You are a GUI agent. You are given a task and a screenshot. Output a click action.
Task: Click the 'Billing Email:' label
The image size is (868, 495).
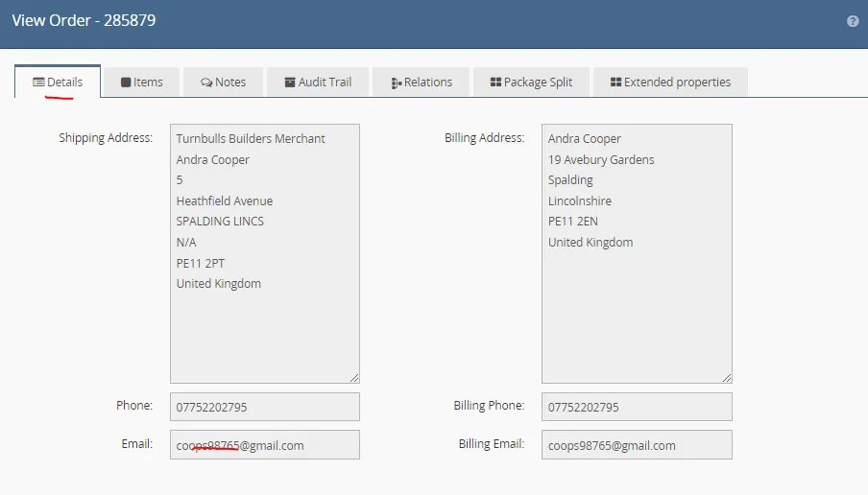pos(491,443)
